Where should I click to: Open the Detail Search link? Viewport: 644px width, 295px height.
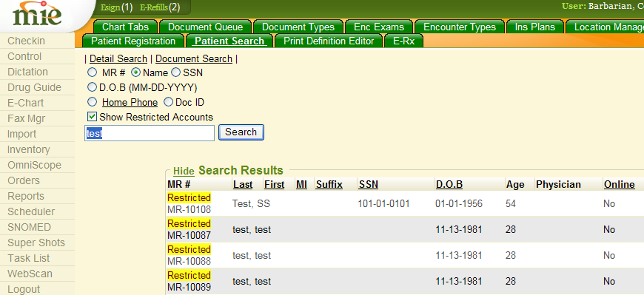click(118, 58)
